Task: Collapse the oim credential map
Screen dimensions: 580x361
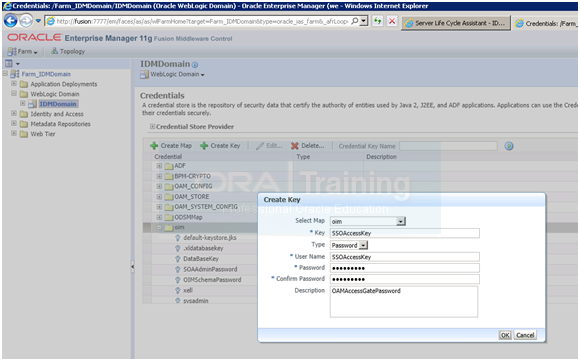Action: pyautogui.click(x=159, y=227)
